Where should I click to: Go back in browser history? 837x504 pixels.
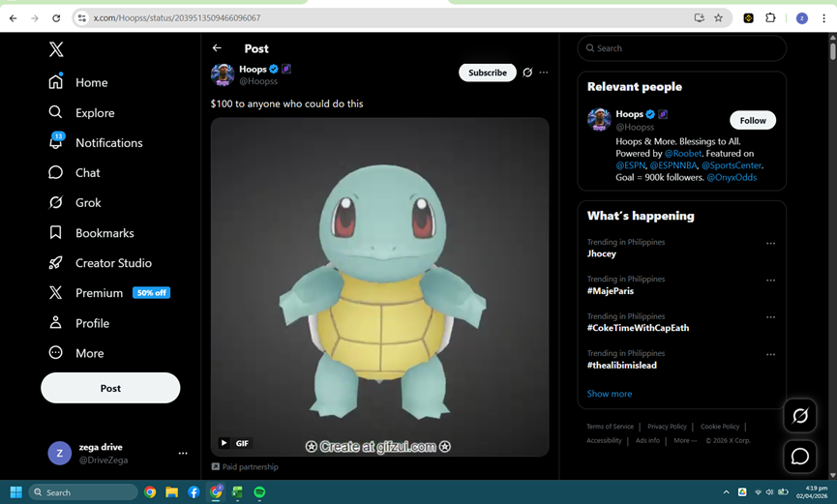(x=14, y=18)
